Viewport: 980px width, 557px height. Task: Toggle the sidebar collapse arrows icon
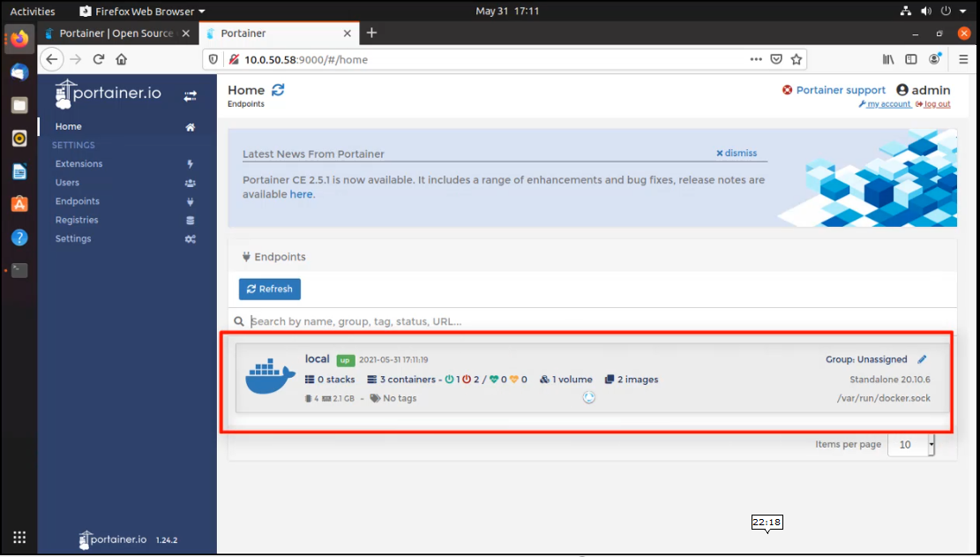pos(190,95)
